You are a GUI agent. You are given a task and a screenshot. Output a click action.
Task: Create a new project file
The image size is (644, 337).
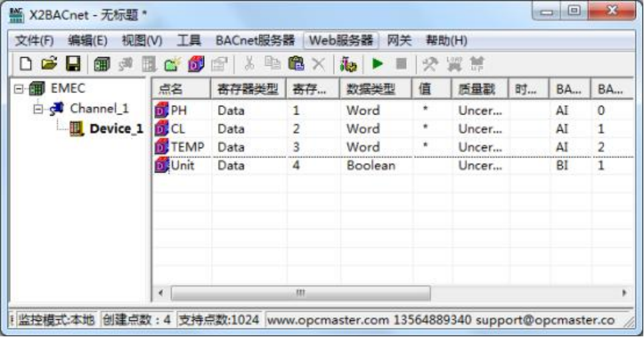[x=25, y=64]
